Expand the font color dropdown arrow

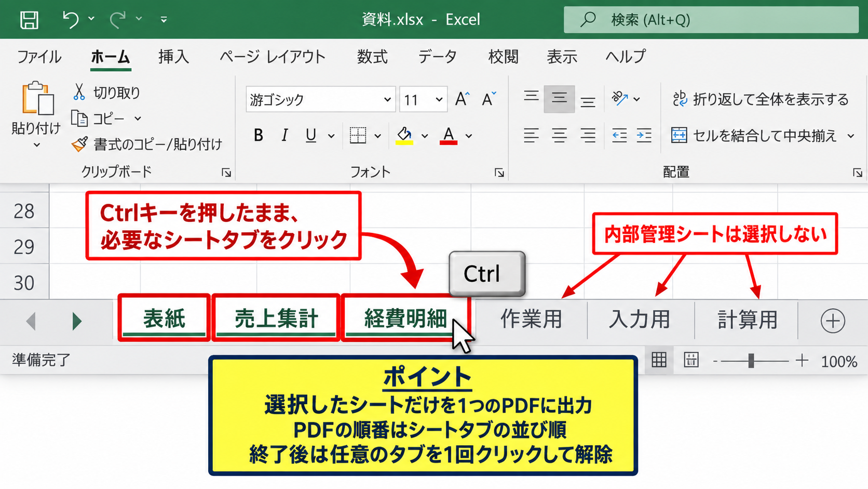click(469, 136)
